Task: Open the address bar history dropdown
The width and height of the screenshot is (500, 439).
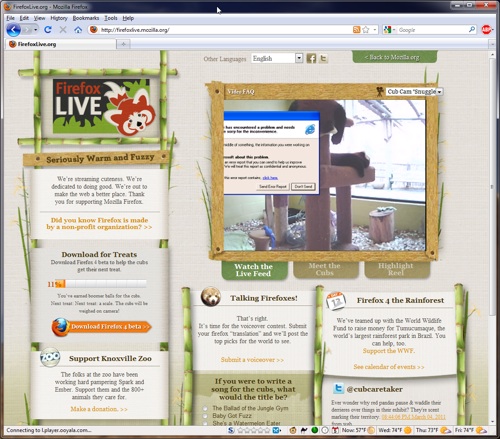Action: [x=375, y=30]
